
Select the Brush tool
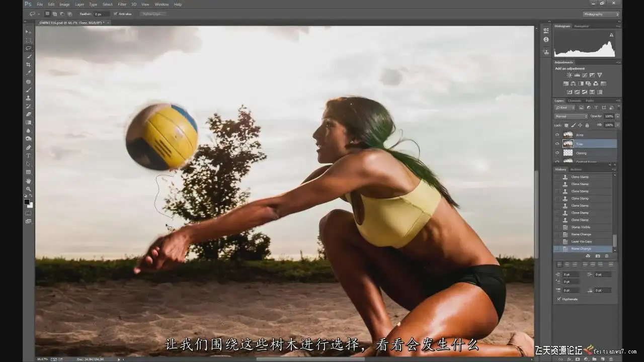pyautogui.click(x=29, y=89)
